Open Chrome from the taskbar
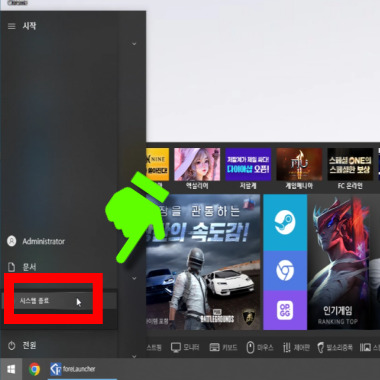 [34, 369]
